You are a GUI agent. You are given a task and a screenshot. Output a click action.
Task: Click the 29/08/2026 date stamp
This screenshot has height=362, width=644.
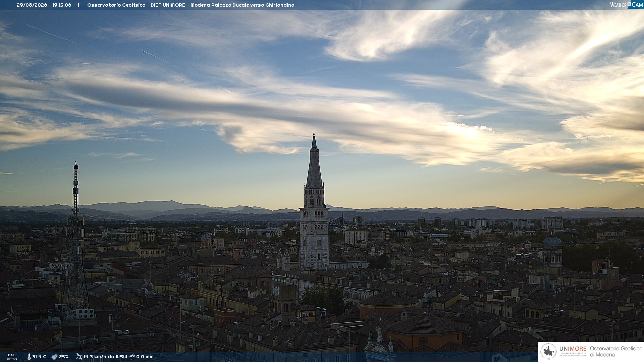[32, 5]
